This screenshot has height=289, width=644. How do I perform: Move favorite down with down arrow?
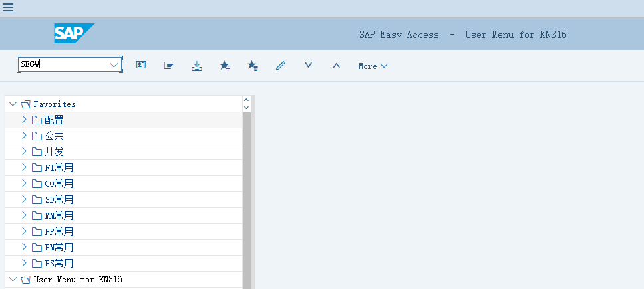(x=309, y=65)
